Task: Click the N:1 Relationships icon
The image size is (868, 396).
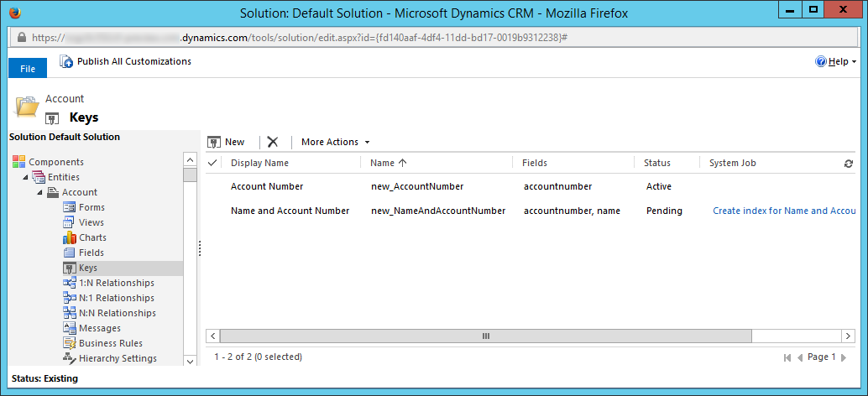Action: pyautogui.click(x=69, y=298)
